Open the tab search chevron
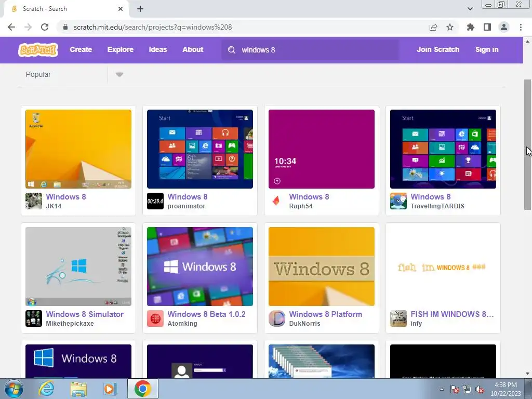Image resolution: width=532 pixels, height=399 pixels. click(470, 9)
